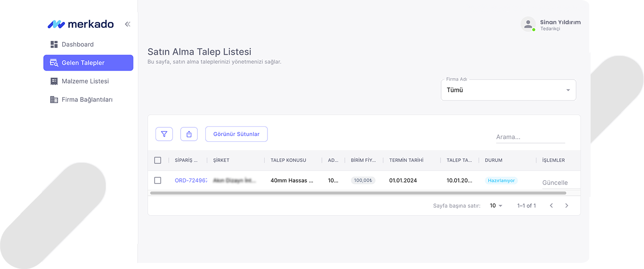This screenshot has width=644, height=269.
Task: Go to next page arrow
Action: 566,205
